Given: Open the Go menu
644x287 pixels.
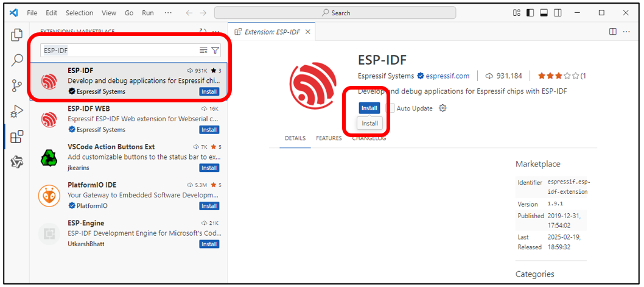Looking at the screenshot, I should point(129,13).
